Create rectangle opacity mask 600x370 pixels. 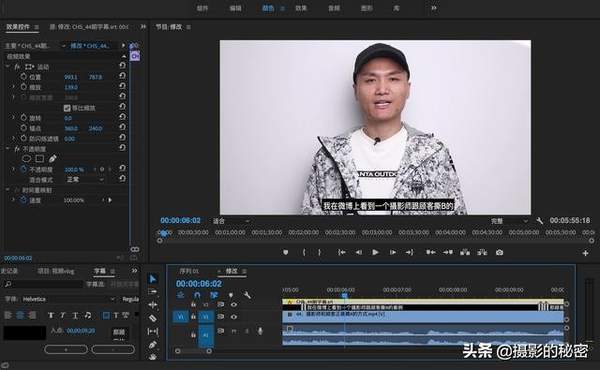click(39, 158)
